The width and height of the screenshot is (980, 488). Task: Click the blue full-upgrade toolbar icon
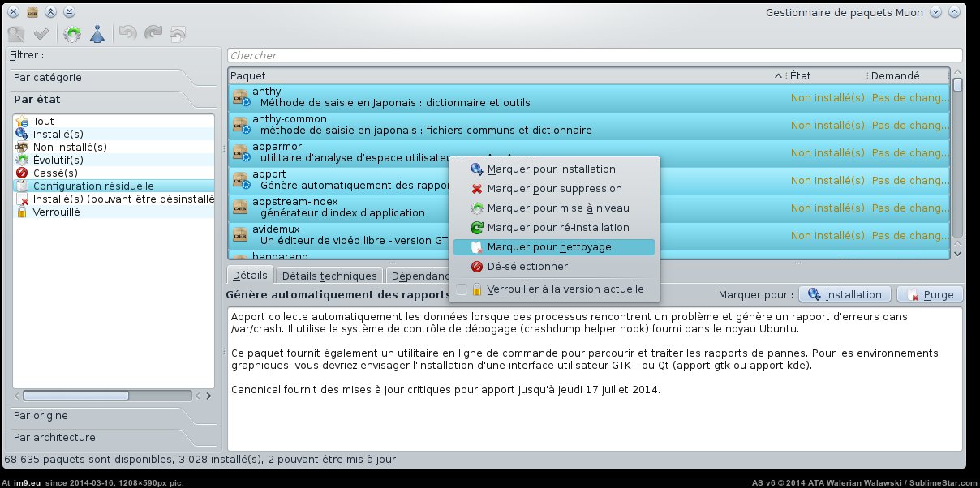(97, 34)
